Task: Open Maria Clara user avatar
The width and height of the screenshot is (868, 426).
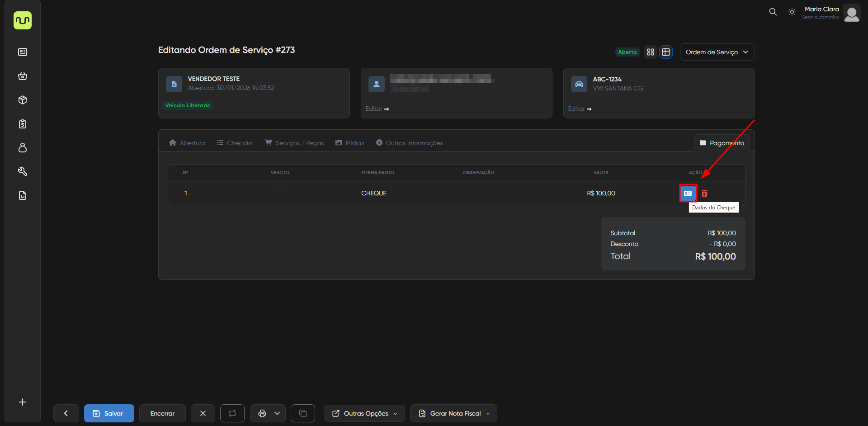Action: click(852, 13)
